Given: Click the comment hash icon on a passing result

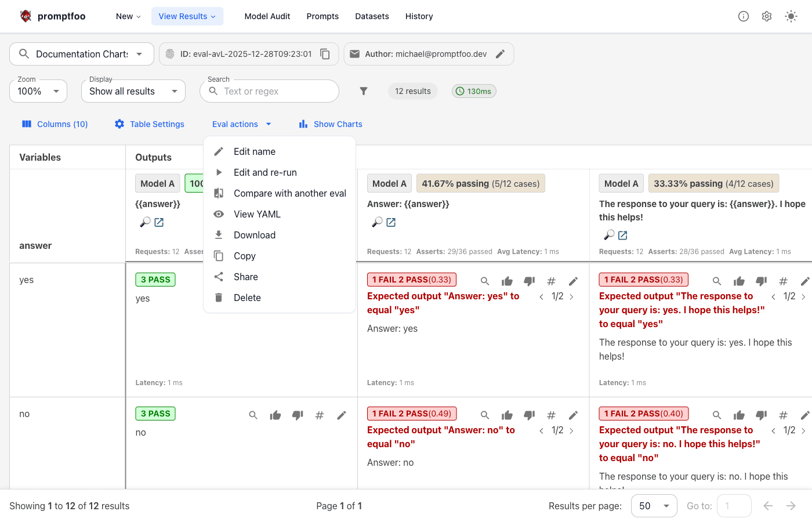Looking at the screenshot, I should (319, 415).
